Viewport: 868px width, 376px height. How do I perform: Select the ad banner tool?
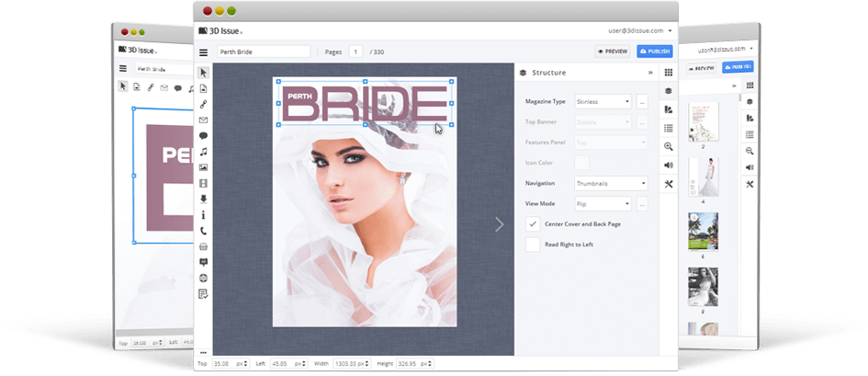coord(204,262)
